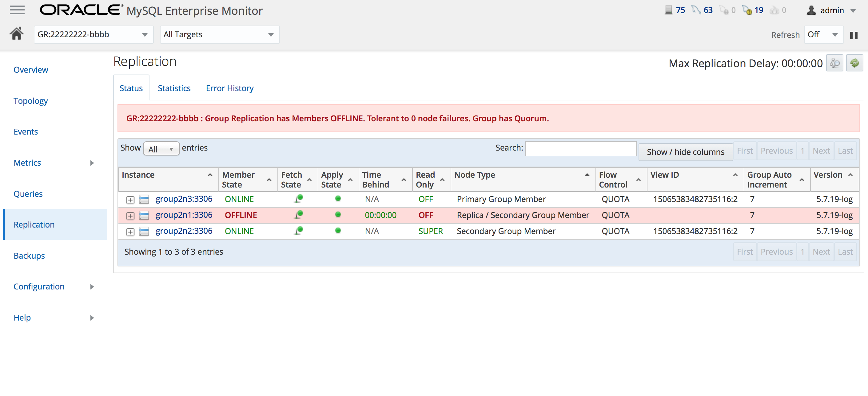This screenshot has width=868, height=396.
Task: Open the admin account dropdown arrow
Action: [853, 11]
